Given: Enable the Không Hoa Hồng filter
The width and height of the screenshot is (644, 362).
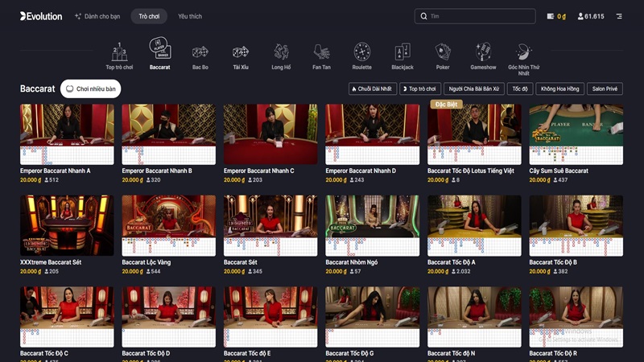Looking at the screenshot, I should [560, 88].
